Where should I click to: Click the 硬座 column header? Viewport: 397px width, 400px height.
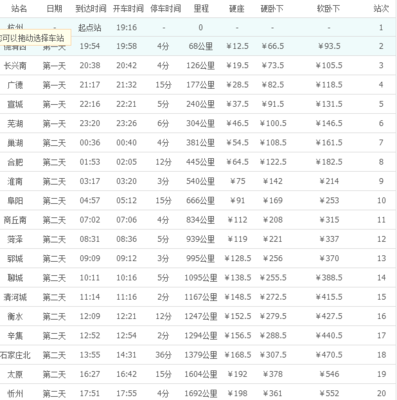pyautogui.click(x=237, y=8)
